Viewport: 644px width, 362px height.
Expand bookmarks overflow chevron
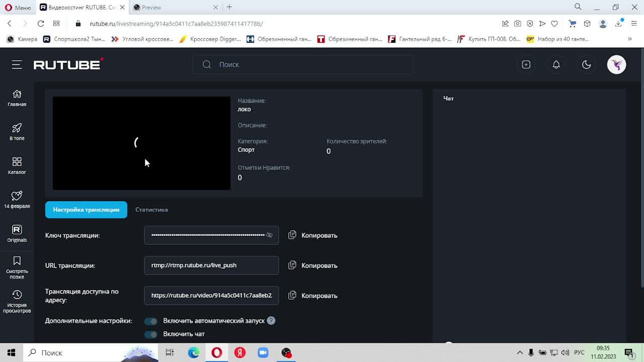tap(629, 39)
